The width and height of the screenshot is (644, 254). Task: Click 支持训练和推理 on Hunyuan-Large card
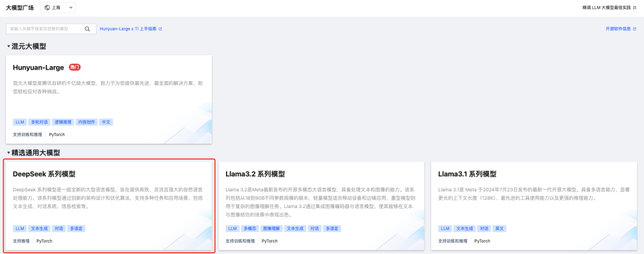click(x=27, y=134)
